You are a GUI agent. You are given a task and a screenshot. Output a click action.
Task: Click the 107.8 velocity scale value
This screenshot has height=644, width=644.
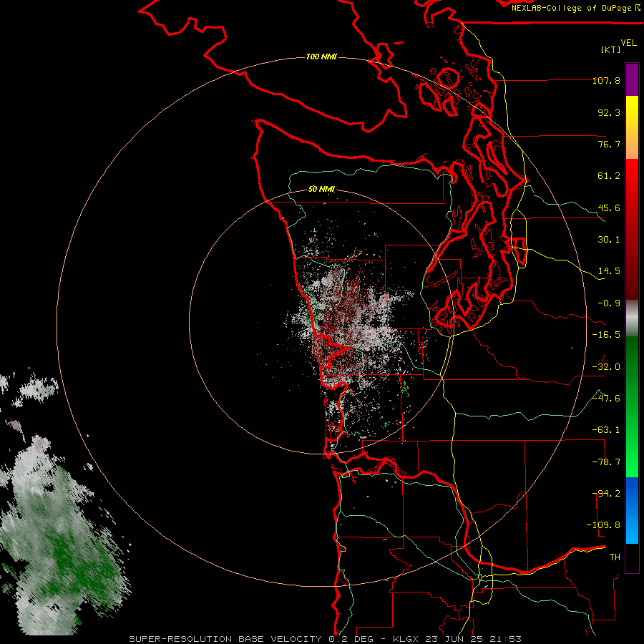tap(606, 80)
